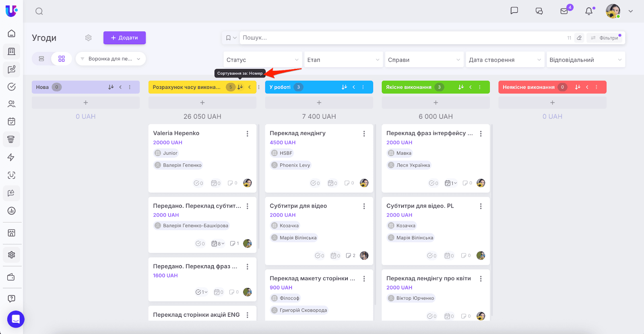
Task: Expand the Статус filter dropdown
Action: 262,60
